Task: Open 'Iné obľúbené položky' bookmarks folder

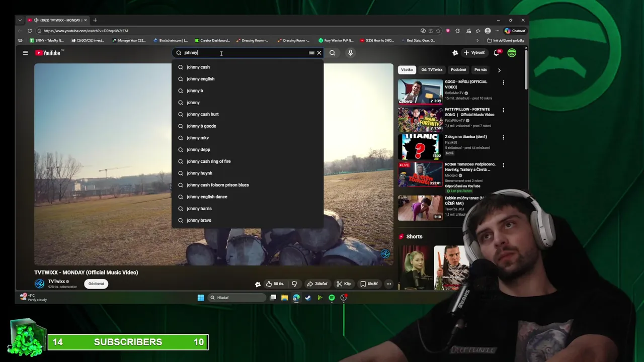Action: click(506, 40)
